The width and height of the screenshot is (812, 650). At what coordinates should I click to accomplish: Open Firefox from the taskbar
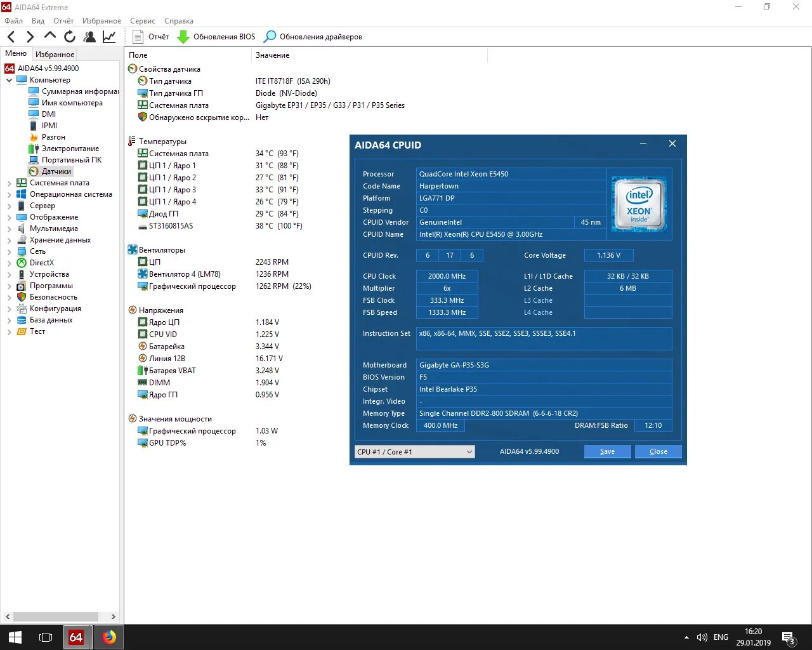pos(109,637)
